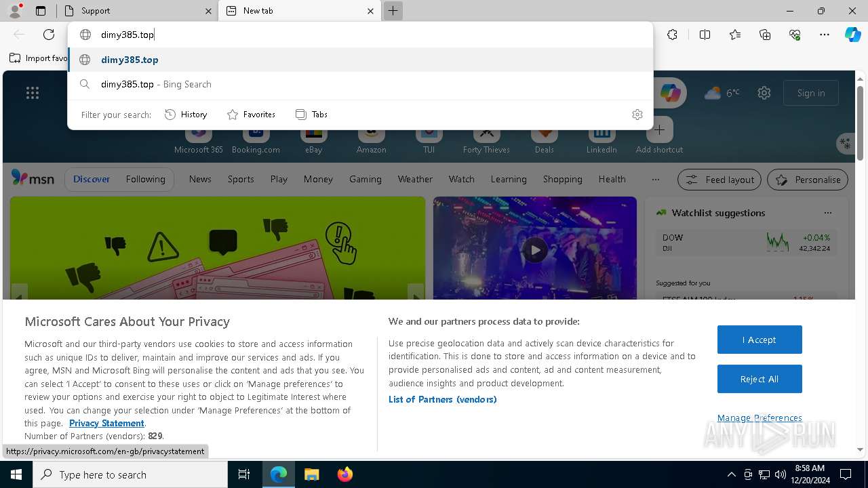Open Copilot sidebar icon
Viewport: 868px width, 488px height.
click(x=852, y=35)
